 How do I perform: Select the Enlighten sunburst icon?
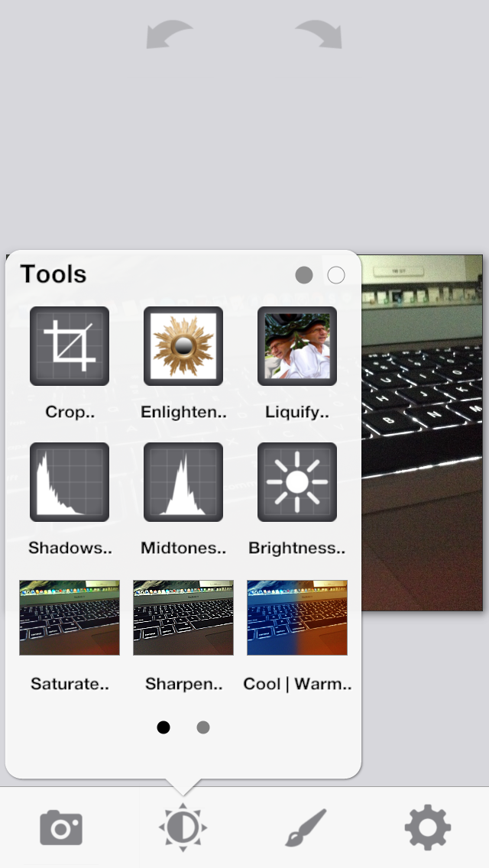click(x=183, y=346)
